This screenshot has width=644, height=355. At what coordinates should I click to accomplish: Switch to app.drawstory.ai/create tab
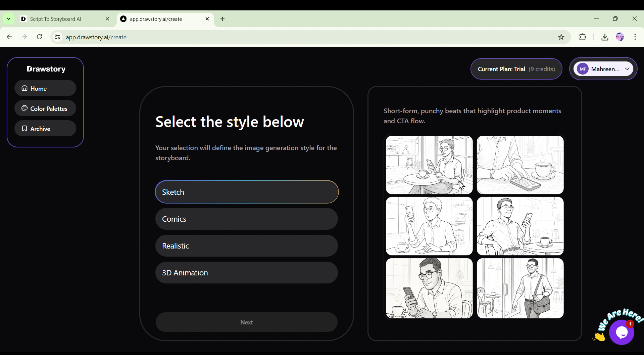pos(165,19)
